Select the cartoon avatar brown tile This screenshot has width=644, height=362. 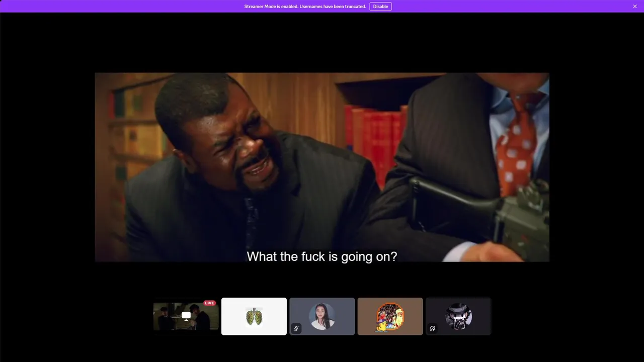click(390, 316)
